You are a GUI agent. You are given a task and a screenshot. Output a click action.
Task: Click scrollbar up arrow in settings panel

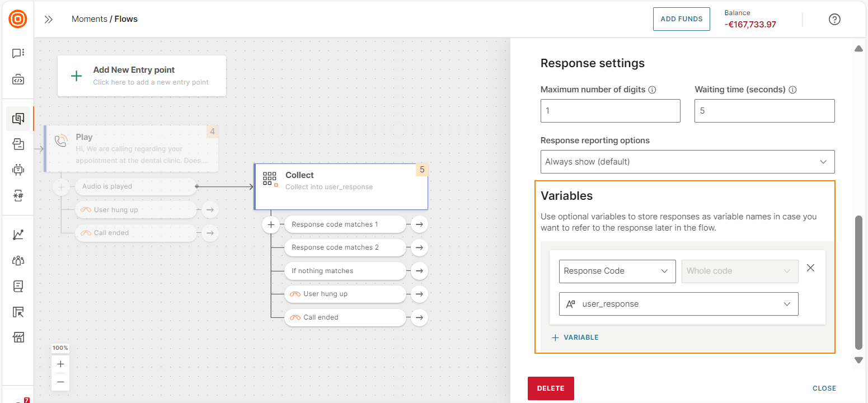tap(858, 49)
